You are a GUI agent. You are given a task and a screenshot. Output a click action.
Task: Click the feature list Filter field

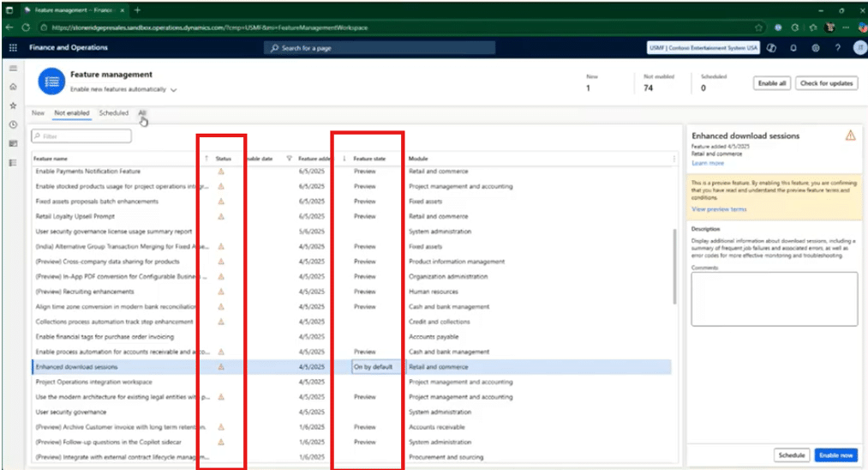coord(81,136)
